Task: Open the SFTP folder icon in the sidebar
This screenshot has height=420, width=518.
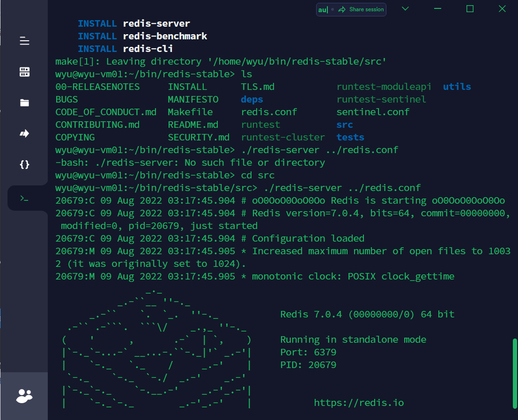Action: 24,103
